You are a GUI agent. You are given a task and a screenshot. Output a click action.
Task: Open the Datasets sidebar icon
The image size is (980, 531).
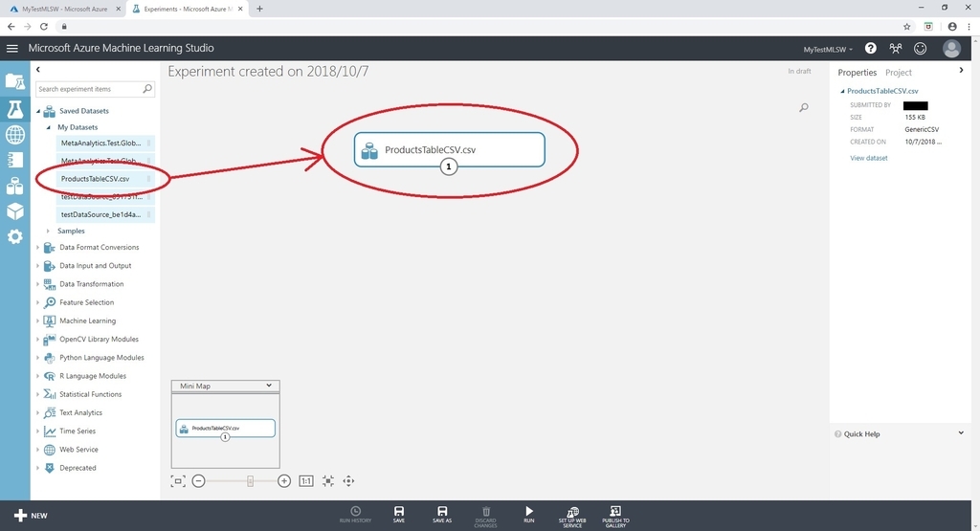click(15, 186)
